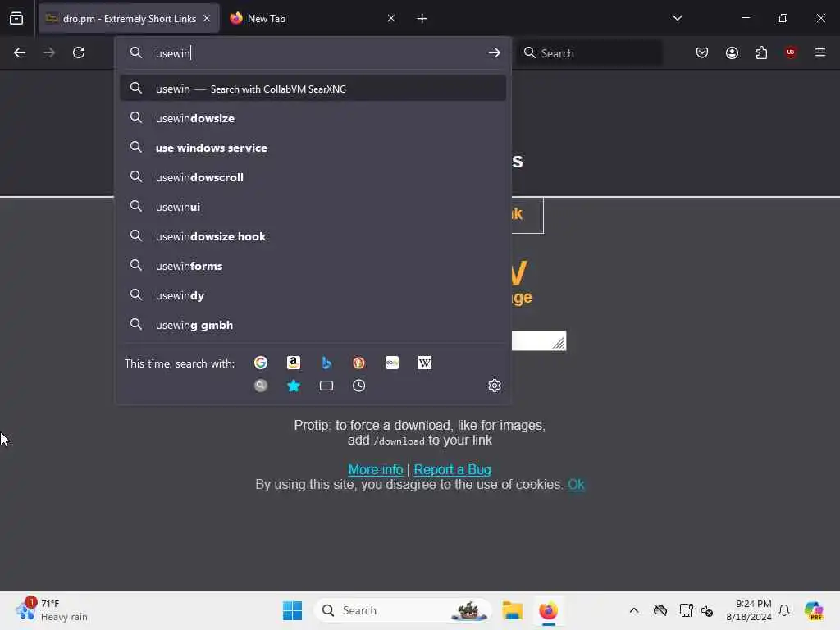Go back to the previous page
This screenshot has width=840, height=630.
[20, 52]
